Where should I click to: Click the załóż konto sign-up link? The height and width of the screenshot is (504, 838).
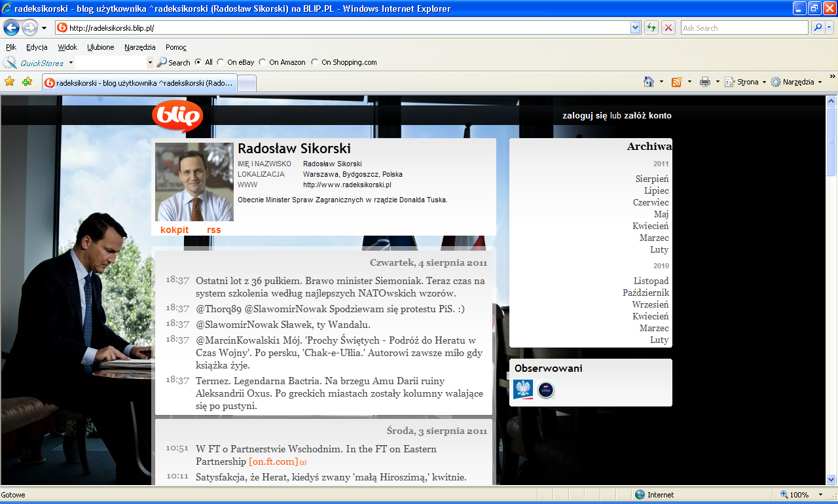647,116
